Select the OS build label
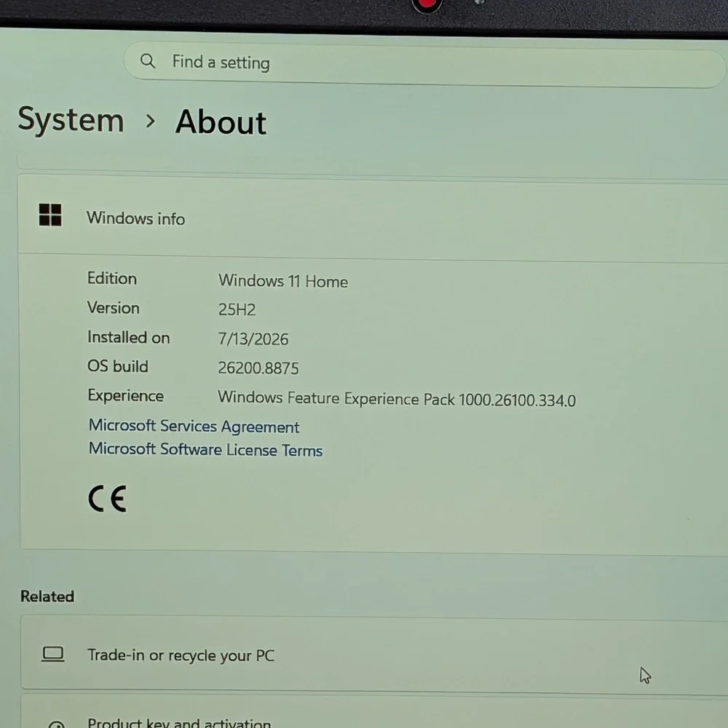The height and width of the screenshot is (728, 728). tap(118, 366)
